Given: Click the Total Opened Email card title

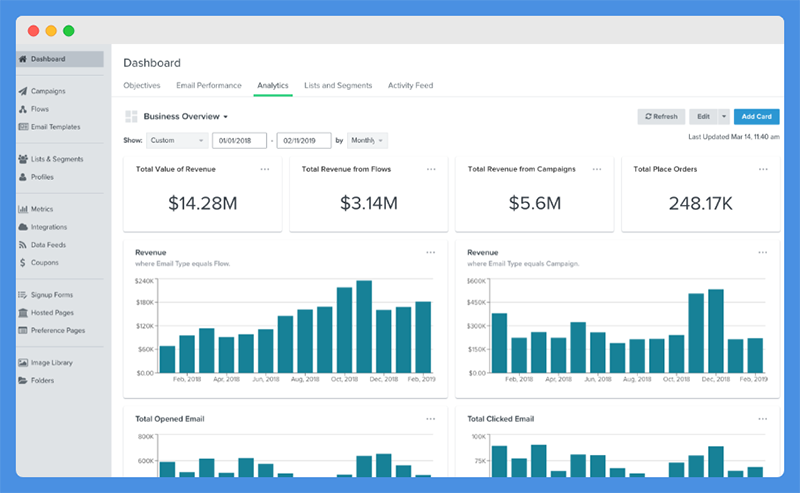Looking at the screenshot, I should [169, 419].
